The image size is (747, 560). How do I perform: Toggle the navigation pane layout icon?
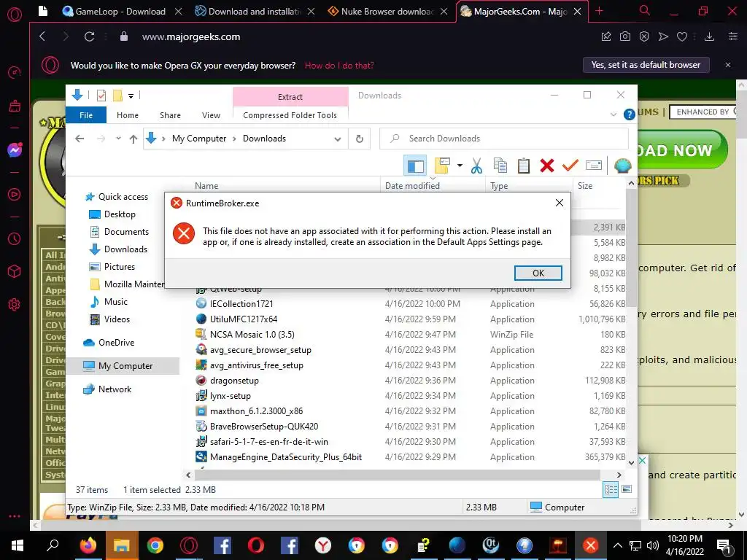pyautogui.click(x=415, y=166)
